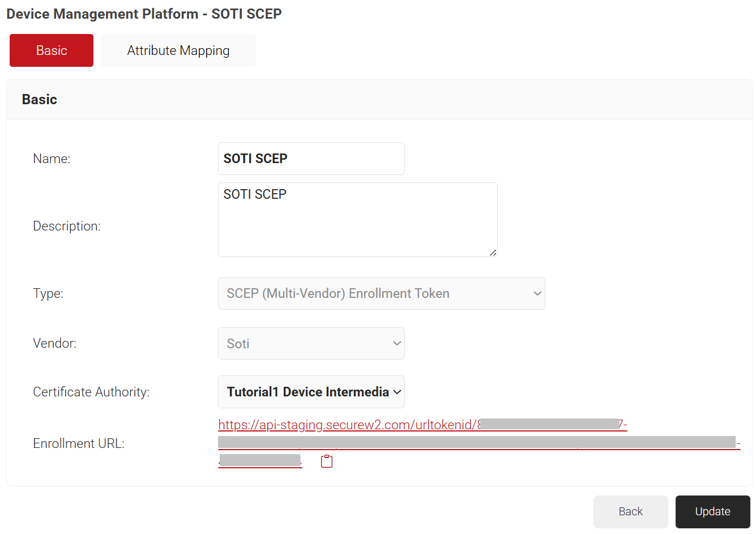Expand the Vendor dropdown showing Soti

pos(311,344)
